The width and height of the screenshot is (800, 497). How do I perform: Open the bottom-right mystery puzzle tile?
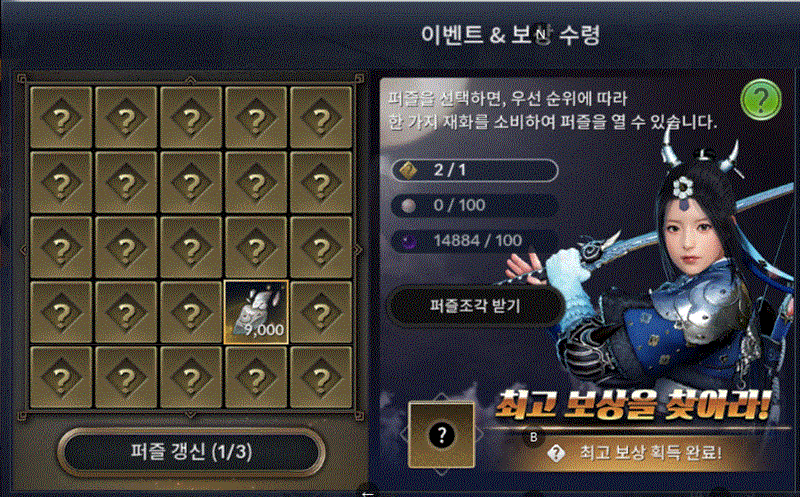321,377
